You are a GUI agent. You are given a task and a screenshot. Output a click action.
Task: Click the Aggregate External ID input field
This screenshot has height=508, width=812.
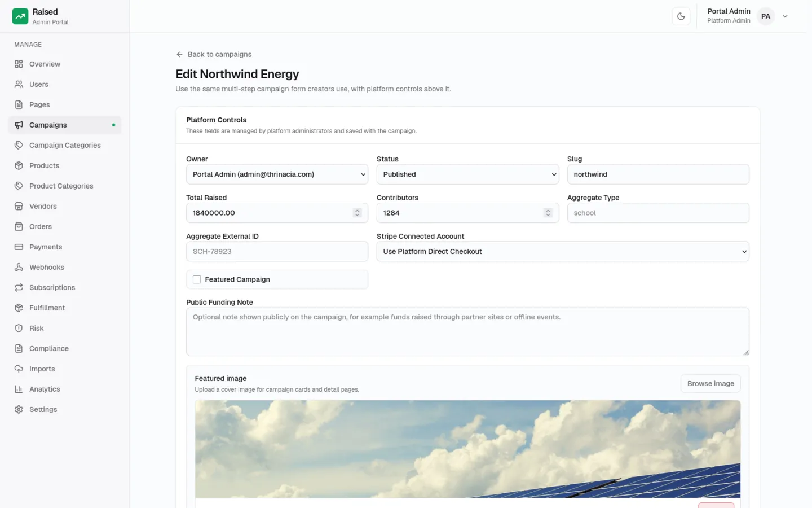tap(277, 252)
